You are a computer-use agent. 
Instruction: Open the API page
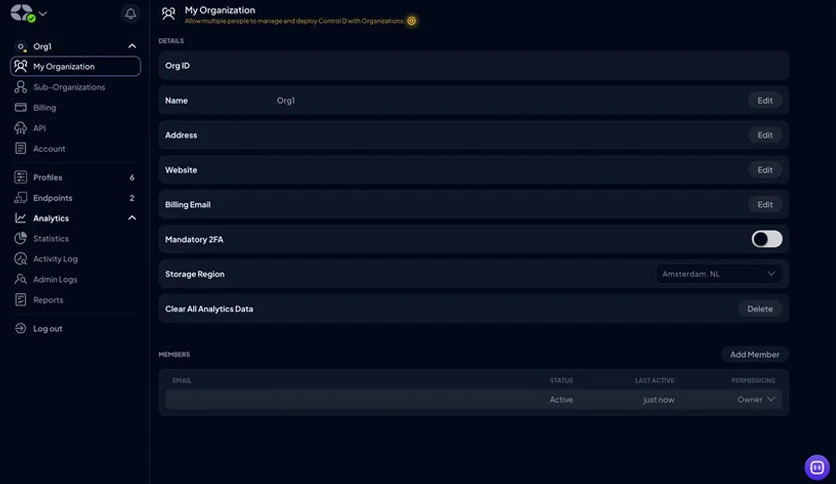coord(39,128)
